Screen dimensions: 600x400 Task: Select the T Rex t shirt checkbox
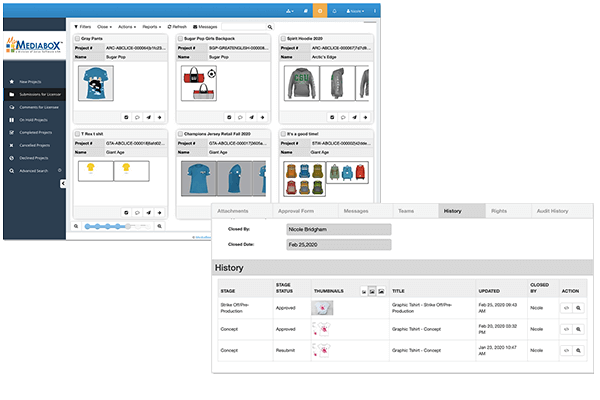coord(78,133)
